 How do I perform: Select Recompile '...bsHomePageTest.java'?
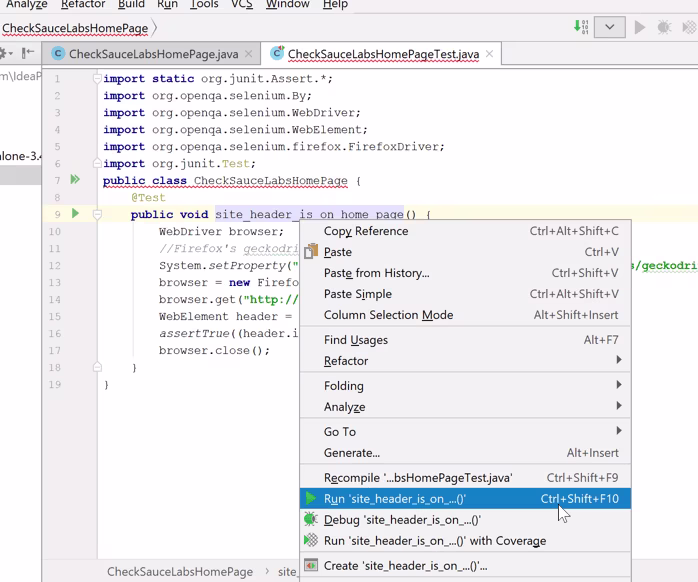coord(465,478)
